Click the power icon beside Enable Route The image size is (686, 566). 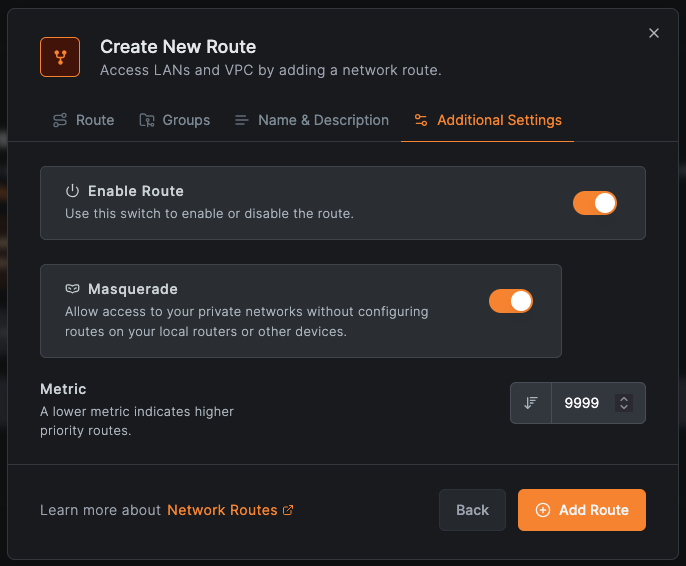point(72,191)
